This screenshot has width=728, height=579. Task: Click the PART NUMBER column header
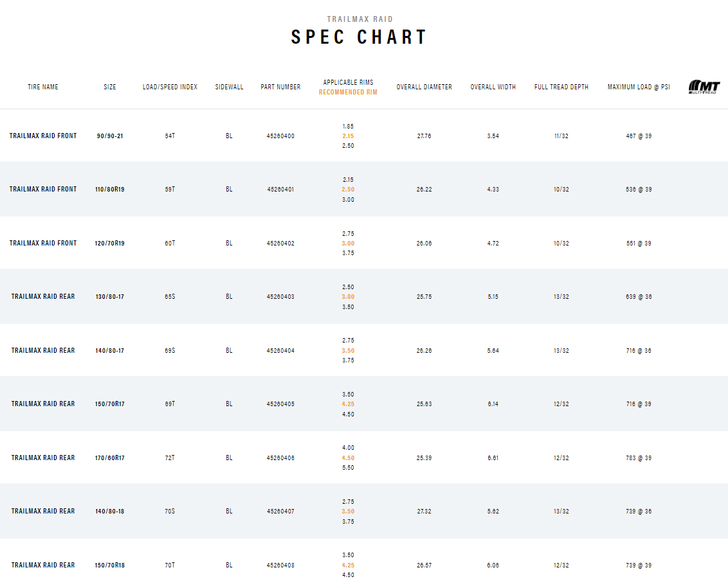click(x=280, y=87)
